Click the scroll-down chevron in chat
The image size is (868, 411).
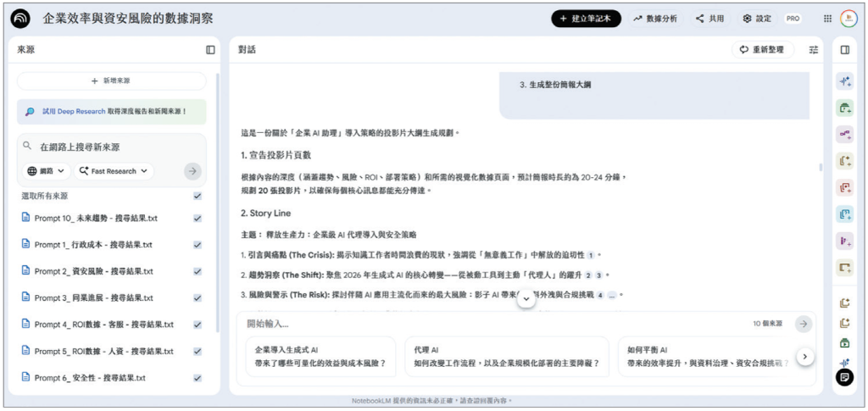tap(526, 298)
